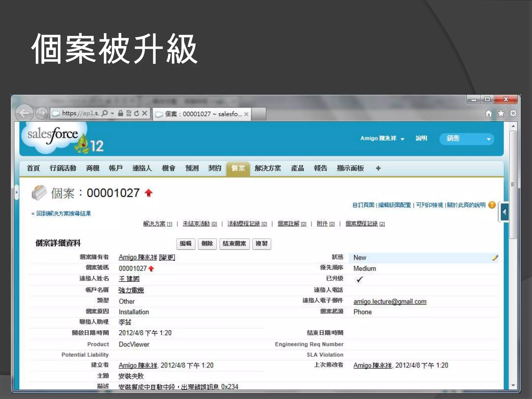This screenshot has width=532, height=399.
Task: Open the 機會 tab
Action: click(x=169, y=168)
